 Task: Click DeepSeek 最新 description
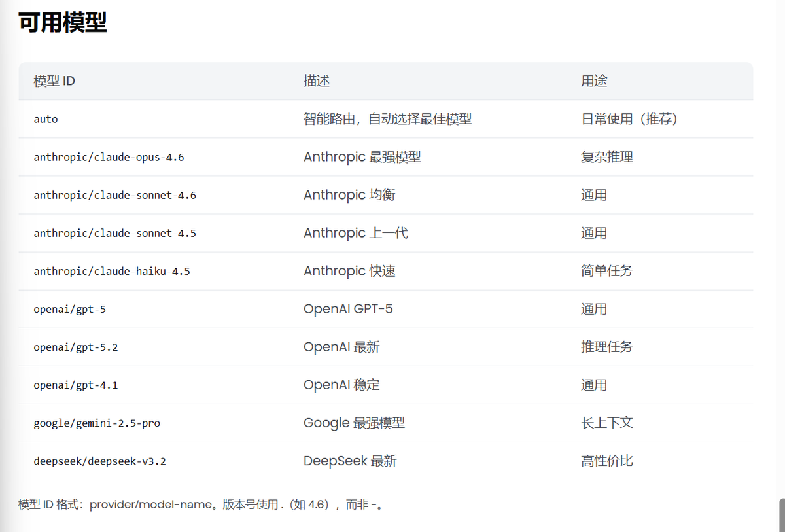350,461
